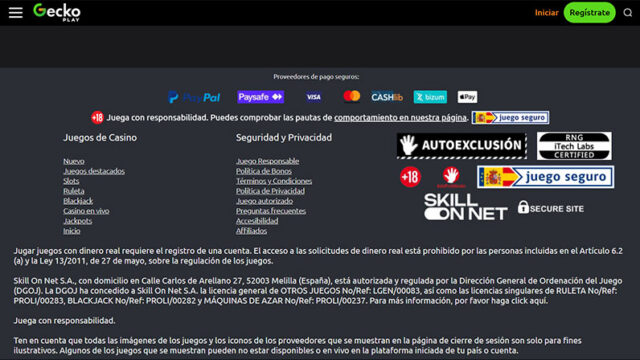Open the hamburger menu

(16, 13)
